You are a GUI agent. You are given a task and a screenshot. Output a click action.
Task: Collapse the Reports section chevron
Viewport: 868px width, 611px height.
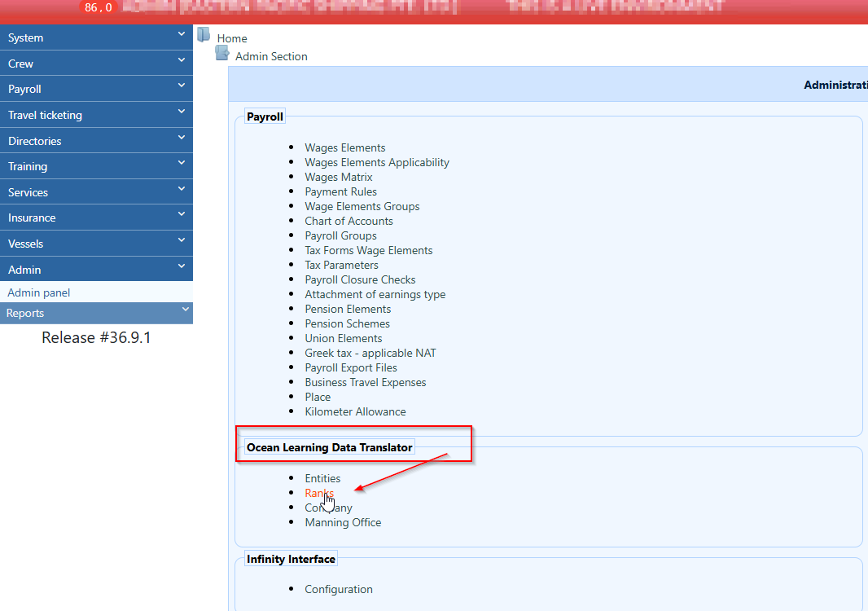tap(185, 310)
